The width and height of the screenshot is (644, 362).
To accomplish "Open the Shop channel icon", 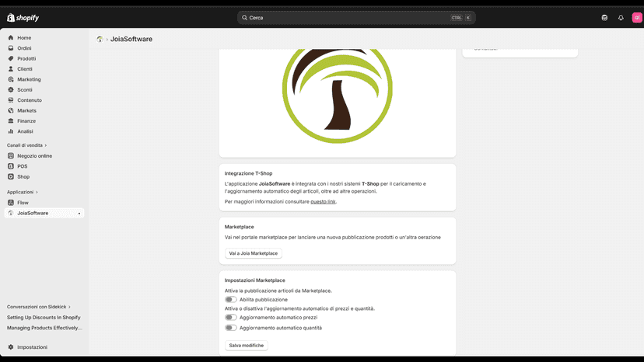I will click(x=11, y=176).
